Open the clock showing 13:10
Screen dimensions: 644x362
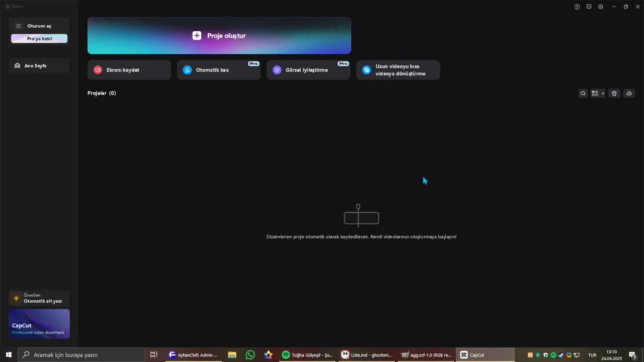(612, 355)
